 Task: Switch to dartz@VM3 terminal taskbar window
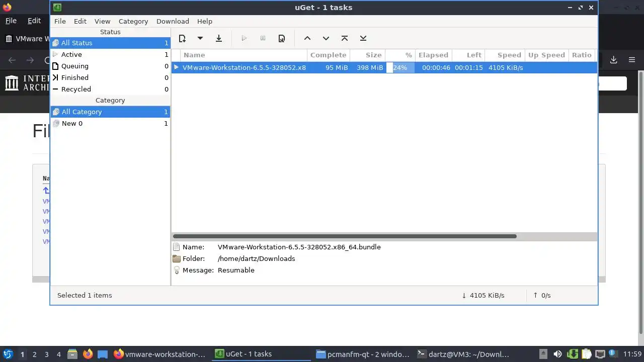pyautogui.click(x=464, y=354)
